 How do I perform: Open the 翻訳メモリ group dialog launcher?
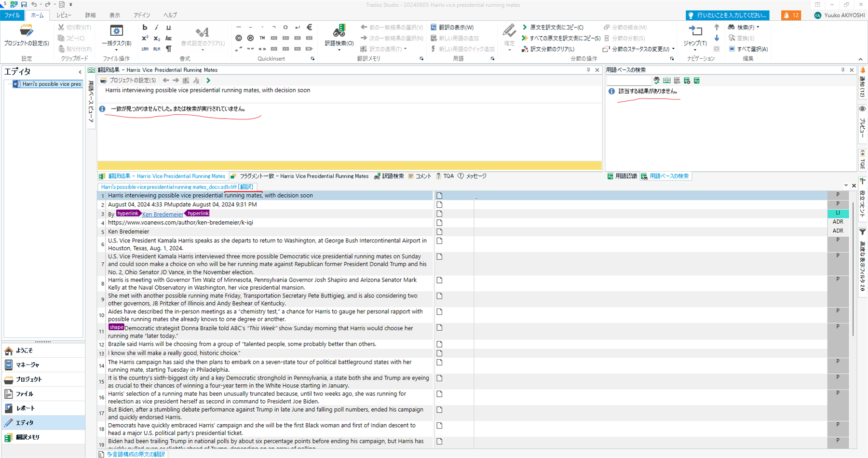[421, 59]
